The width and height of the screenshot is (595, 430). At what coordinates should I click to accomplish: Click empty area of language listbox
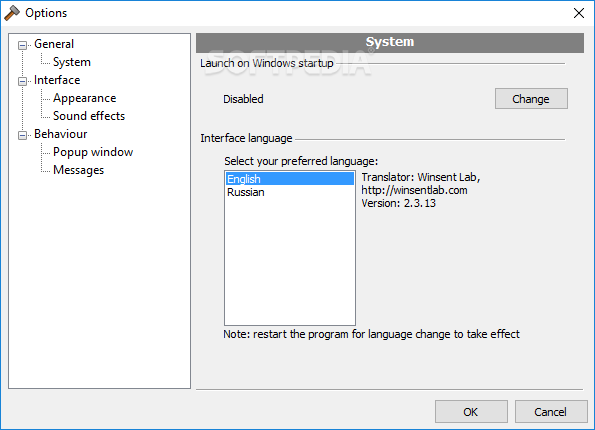290,262
